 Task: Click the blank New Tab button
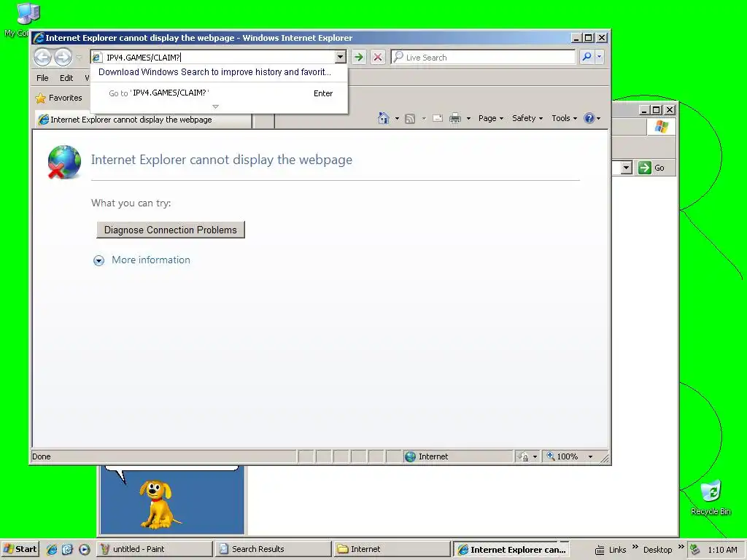(x=263, y=120)
